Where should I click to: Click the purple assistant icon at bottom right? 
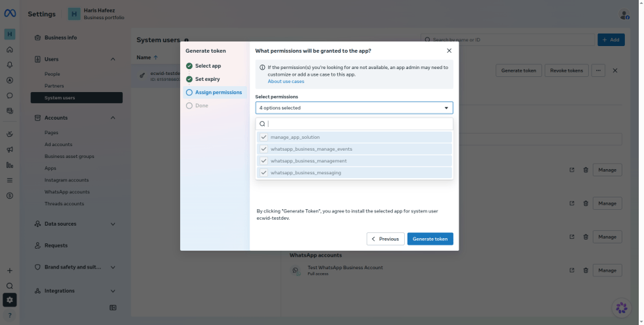click(x=622, y=307)
